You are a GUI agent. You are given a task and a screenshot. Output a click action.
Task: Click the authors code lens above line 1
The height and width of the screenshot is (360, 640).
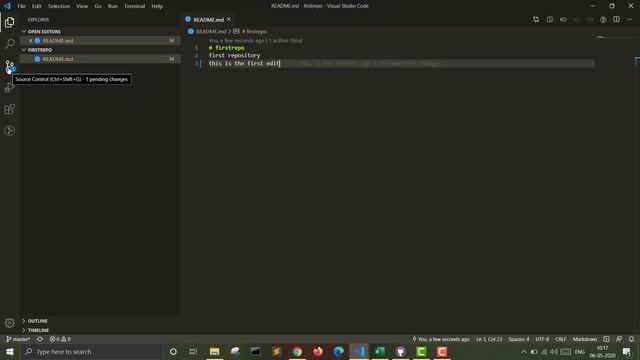tap(256, 41)
